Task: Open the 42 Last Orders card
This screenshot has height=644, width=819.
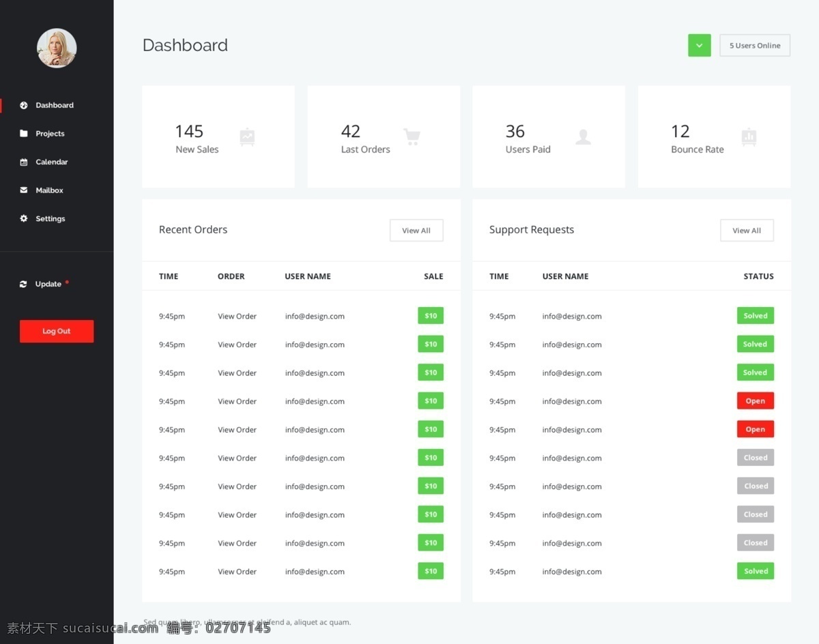Action: (x=384, y=136)
